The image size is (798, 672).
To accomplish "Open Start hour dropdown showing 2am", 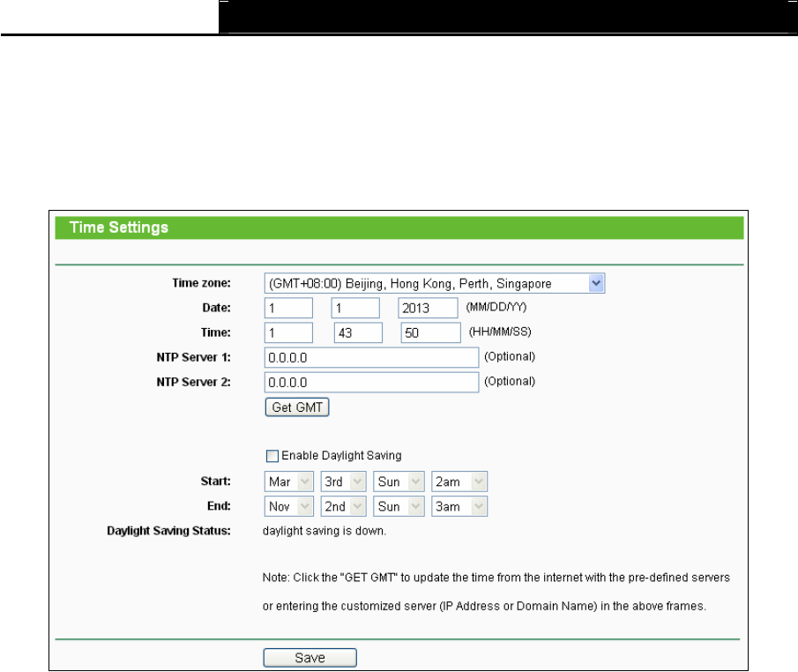I will tap(459, 482).
